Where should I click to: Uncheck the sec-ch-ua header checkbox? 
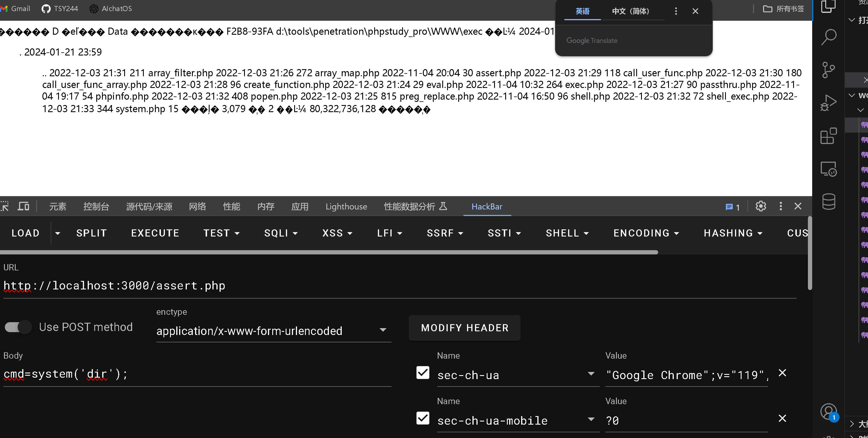point(423,373)
